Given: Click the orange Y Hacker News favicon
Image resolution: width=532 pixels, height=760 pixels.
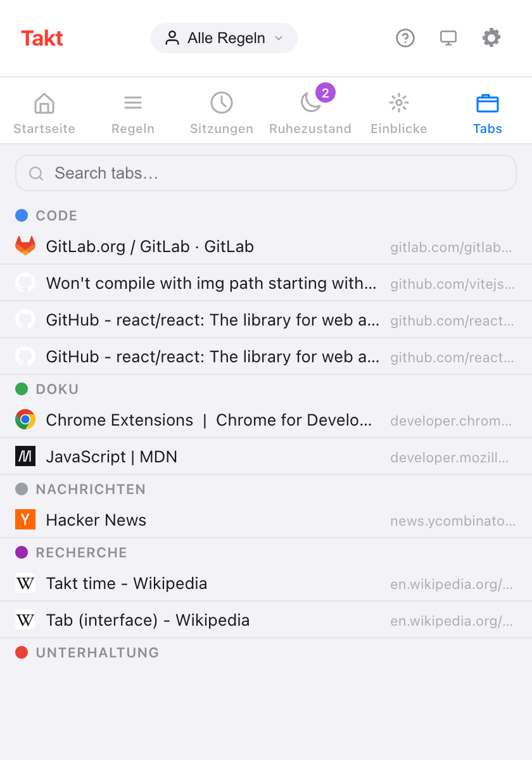Looking at the screenshot, I should (25, 519).
